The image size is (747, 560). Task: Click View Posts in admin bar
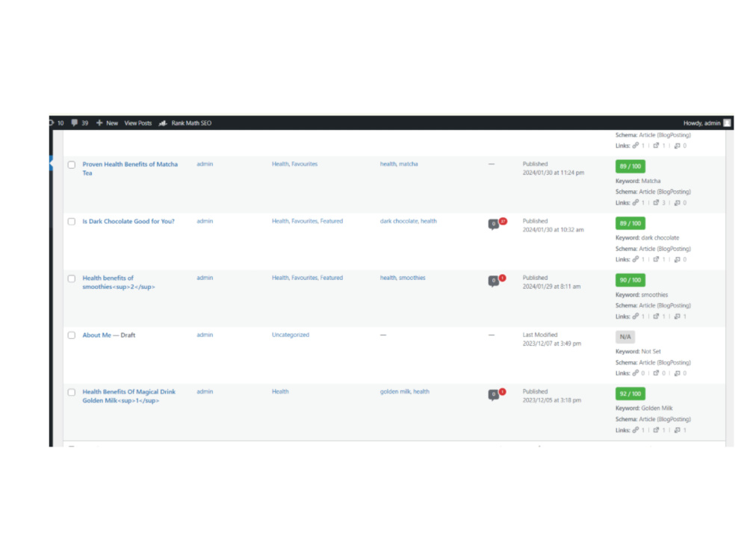pos(138,123)
